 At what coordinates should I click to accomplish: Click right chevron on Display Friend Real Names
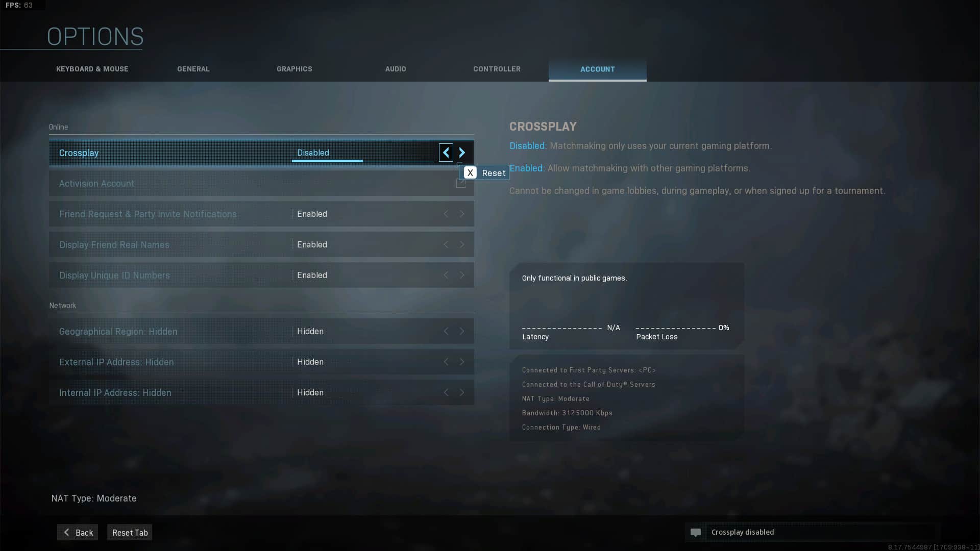[462, 244]
